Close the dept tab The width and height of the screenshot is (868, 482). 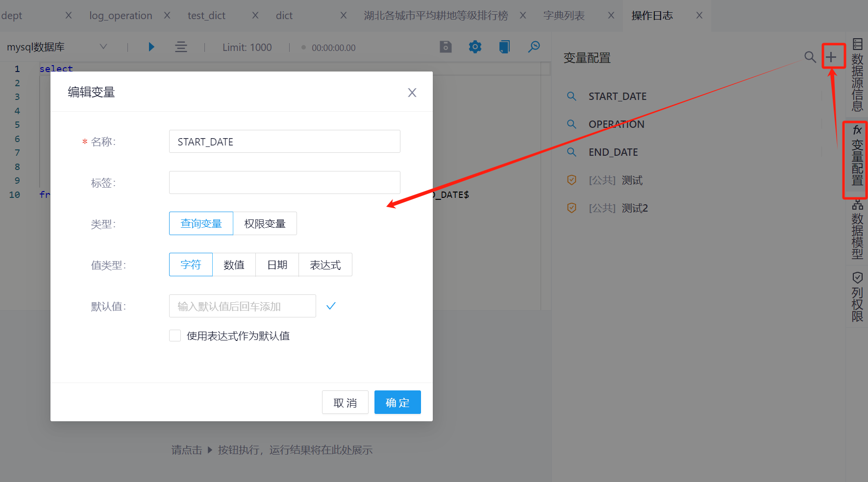click(x=69, y=15)
